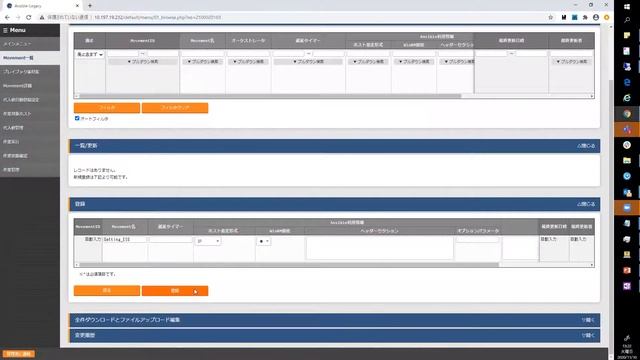Click the small orange button at bottom-left corner

click(19, 354)
